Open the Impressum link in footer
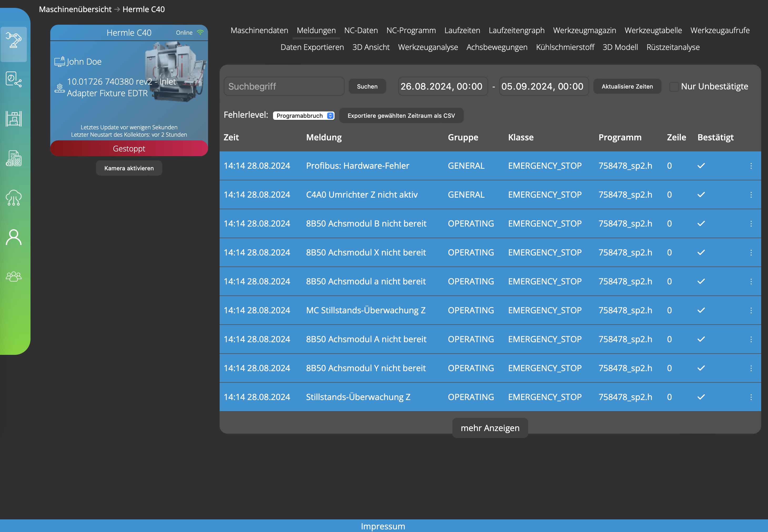This screenshot has width=768, height=532. [x=383, y=526]
